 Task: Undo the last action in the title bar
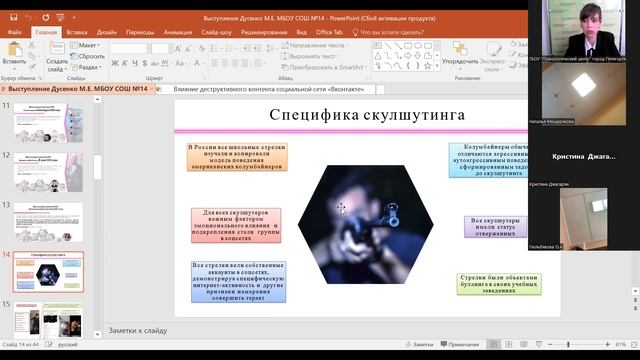[29, 18]
